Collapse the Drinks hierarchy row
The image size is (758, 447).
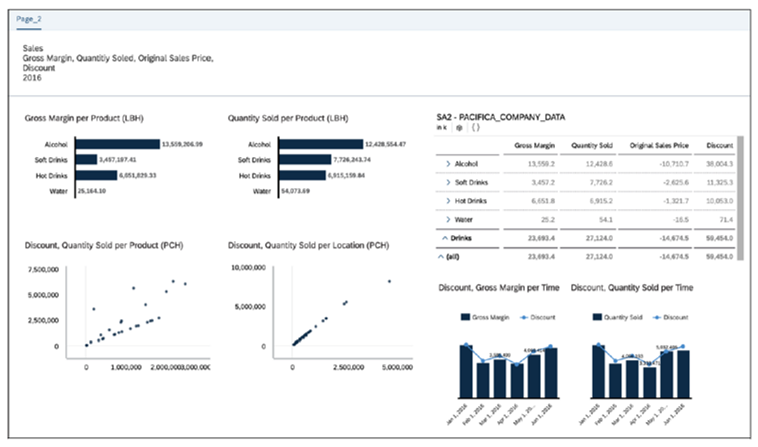click(444, 238)
